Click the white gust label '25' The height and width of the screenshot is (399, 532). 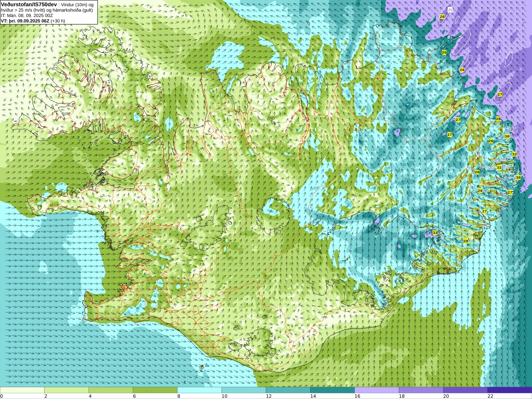(x=450, y=9)
